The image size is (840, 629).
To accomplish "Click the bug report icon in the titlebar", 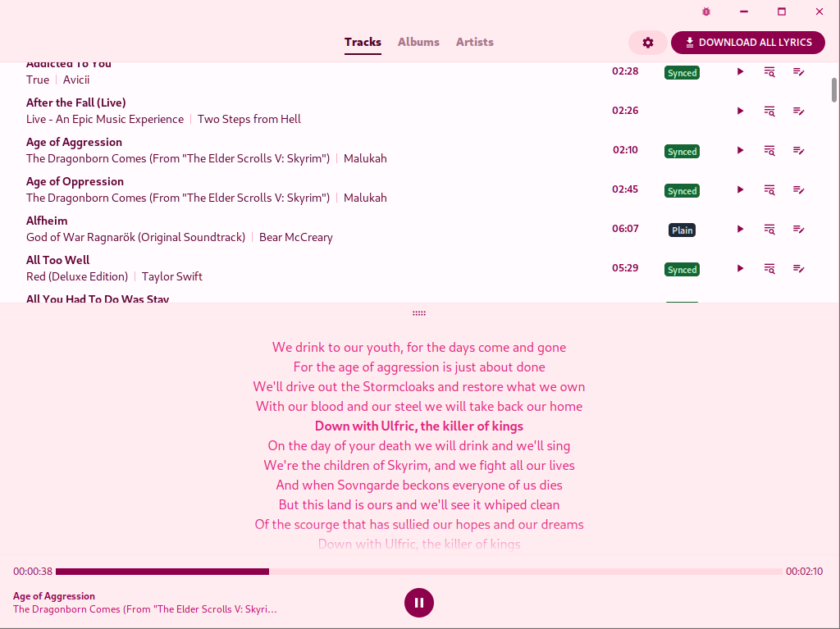I will [x=705, y=11].
